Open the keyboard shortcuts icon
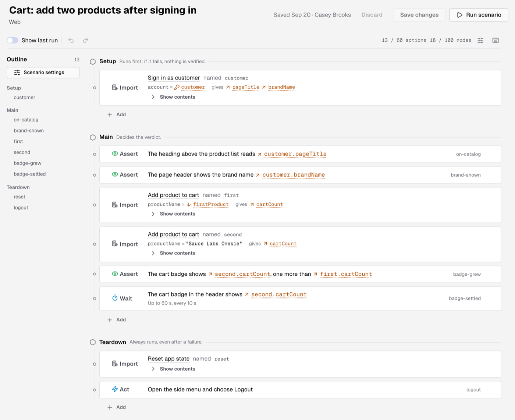The image size is (515, 420). click(x=496, y=40)
